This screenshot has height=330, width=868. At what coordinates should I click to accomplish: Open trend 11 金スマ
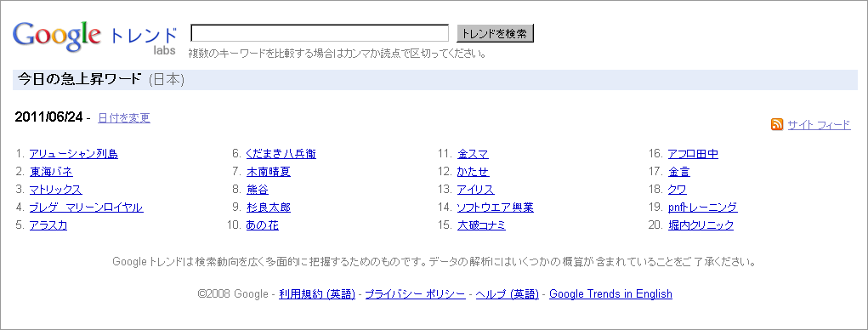point(473,154)
